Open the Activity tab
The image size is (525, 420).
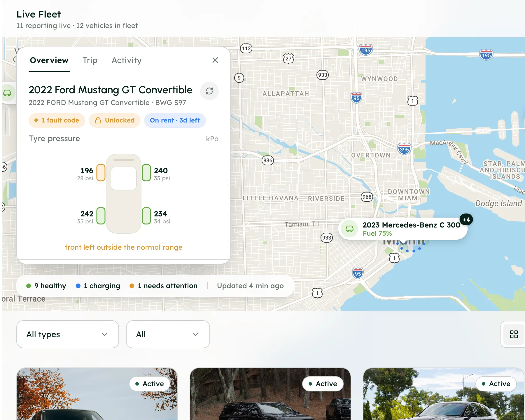pos(127,60)
